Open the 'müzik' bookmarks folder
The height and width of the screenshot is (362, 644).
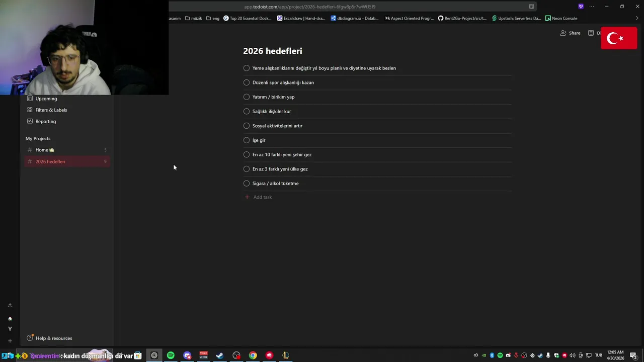pos(193,18)
